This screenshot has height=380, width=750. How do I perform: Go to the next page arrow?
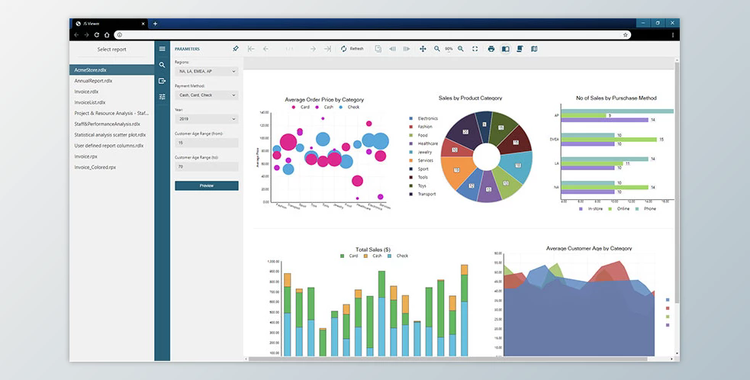(312, 49)
